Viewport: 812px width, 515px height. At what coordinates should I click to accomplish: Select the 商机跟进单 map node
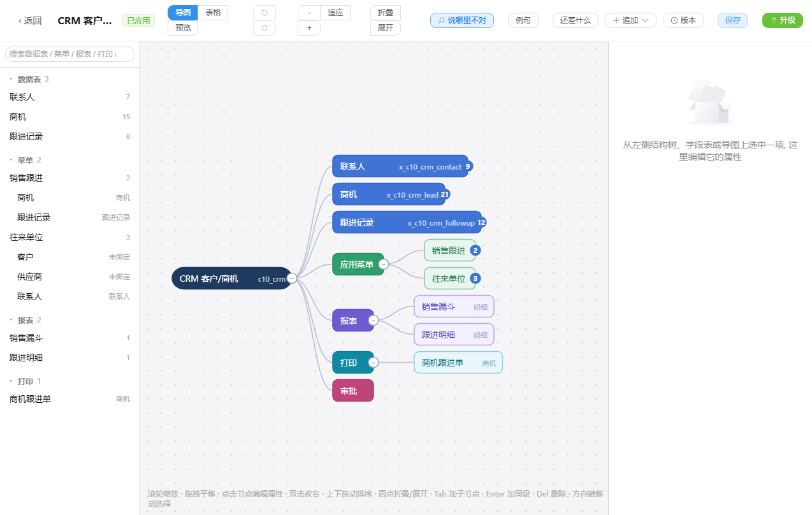coord(458,363)
